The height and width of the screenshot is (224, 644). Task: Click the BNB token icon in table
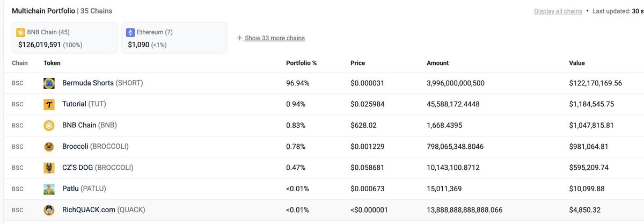[49, 125]
